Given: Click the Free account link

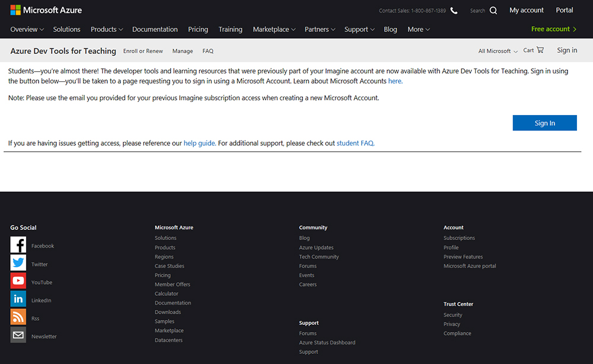Looking at the screenshot, I should (x=550, y=29).
